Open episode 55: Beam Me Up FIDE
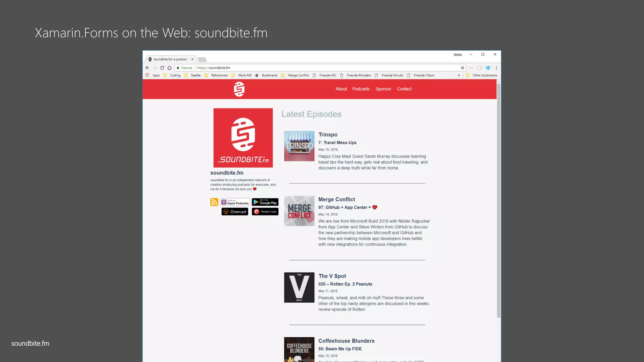The width and height of the screenshot is (644, 362). click(x=340, y=349)
